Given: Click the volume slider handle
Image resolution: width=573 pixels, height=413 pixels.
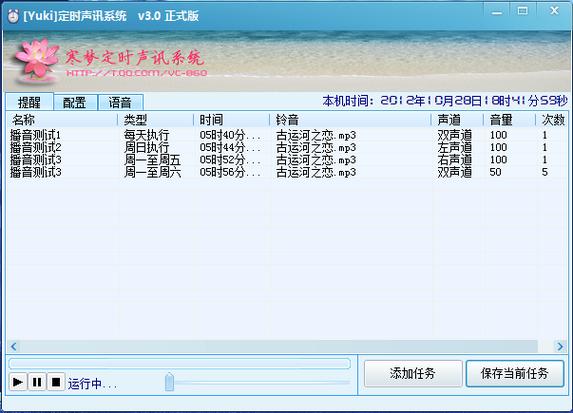Looking at the screenshot, I should point(169,382).
